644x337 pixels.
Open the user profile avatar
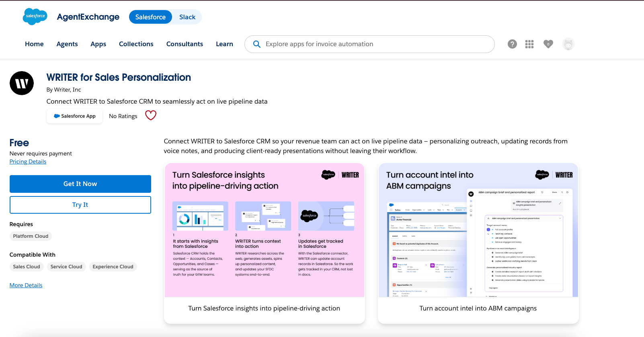coord(568,44)
